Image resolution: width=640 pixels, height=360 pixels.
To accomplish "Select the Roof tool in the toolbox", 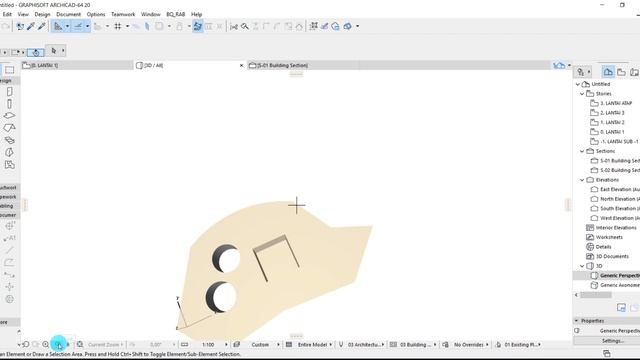I will pyautogui.click(x=9, y=128).
